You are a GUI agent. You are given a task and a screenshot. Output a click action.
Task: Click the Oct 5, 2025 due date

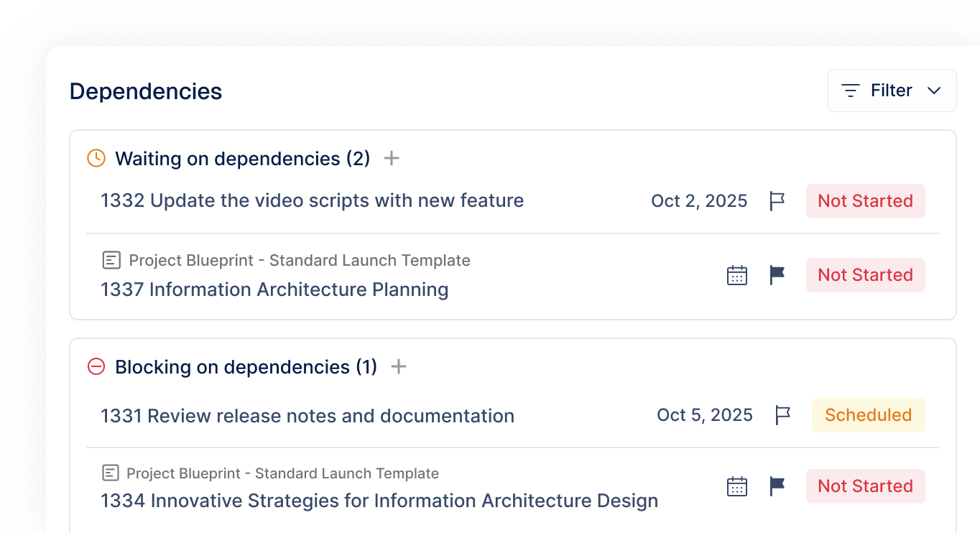point(705,415)
